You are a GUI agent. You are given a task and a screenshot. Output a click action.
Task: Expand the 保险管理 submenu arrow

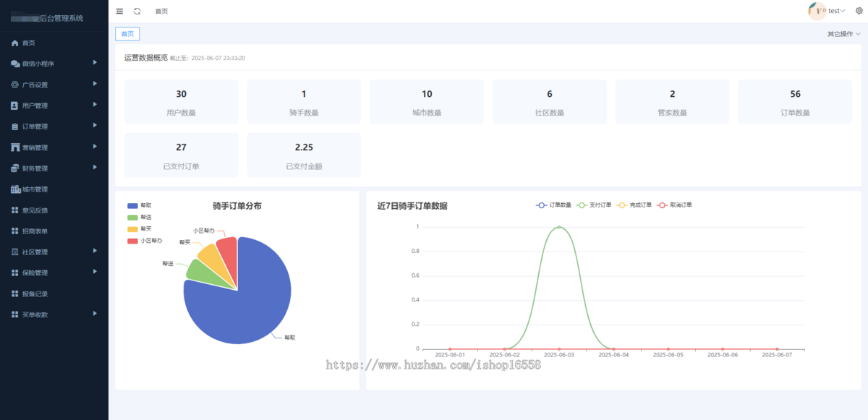tap(95, 273)
